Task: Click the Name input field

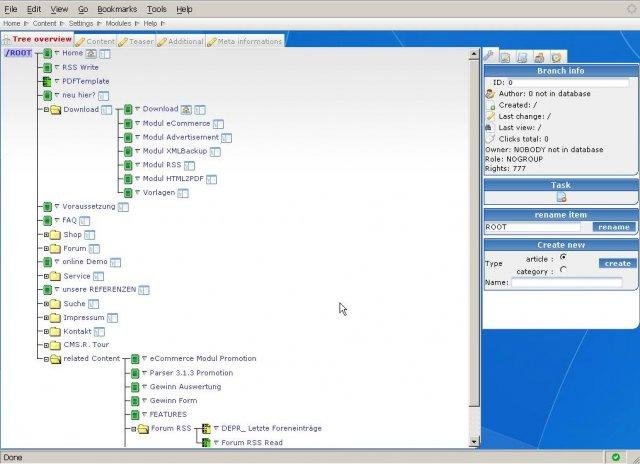Action: click(567, 282)
